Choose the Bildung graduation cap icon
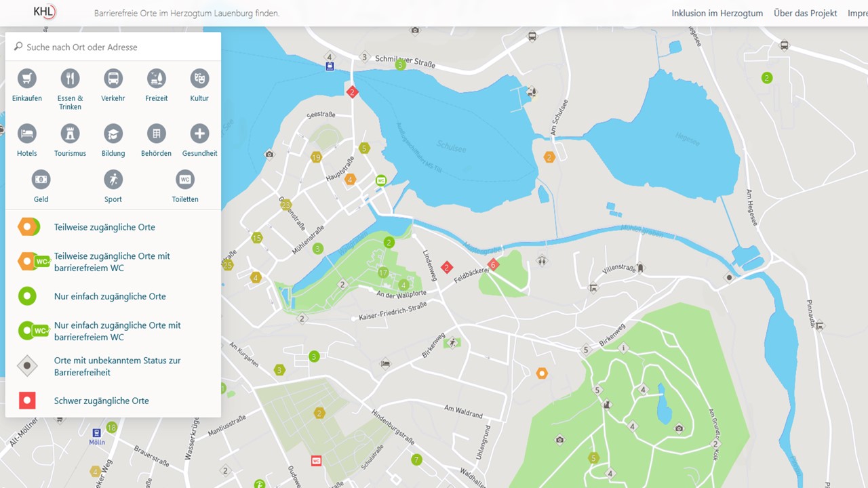The width and height of the screenshot is (868, 488). pos(113,134)
